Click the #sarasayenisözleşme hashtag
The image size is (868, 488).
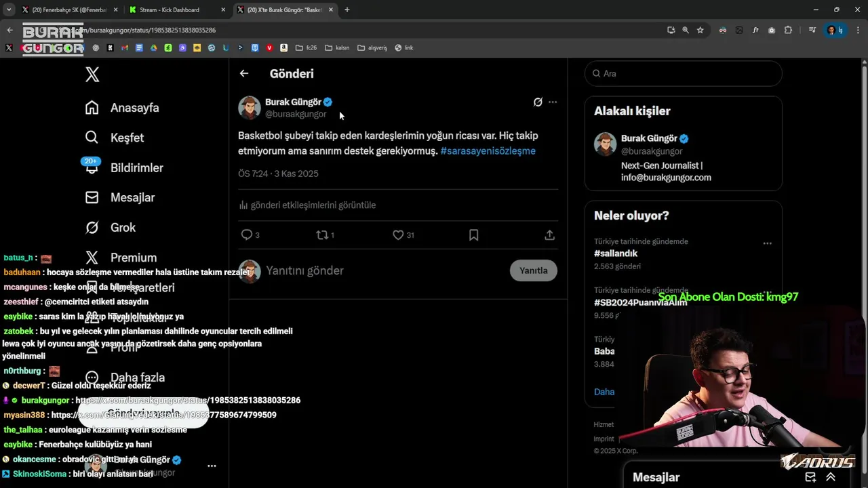(488, 150)
